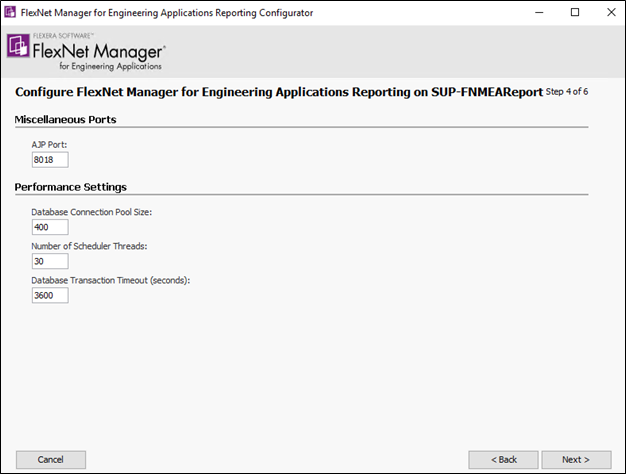Maximize the configurator window
Viewport: 626px width, 474px height.
[x=575, y=12]
